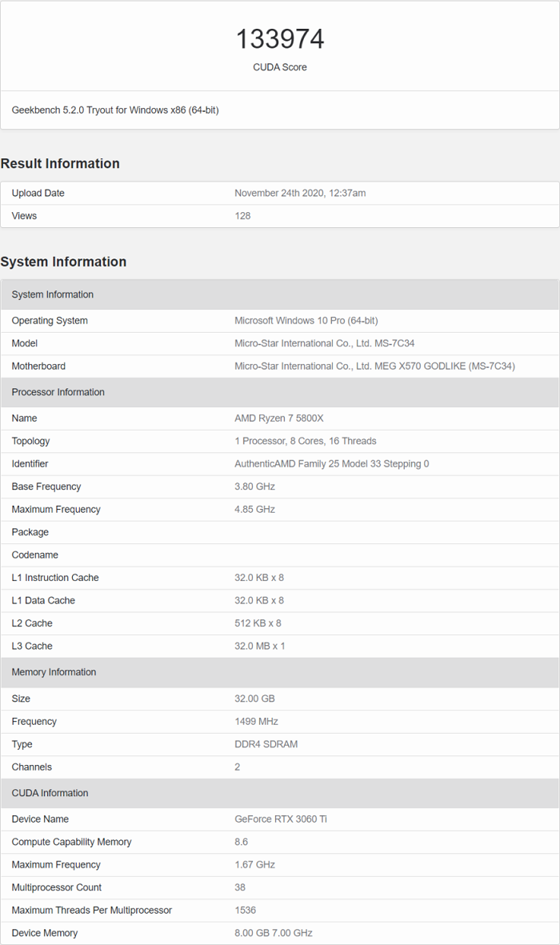Click the Operating System value Windows 10 Pro

(306, 321)
